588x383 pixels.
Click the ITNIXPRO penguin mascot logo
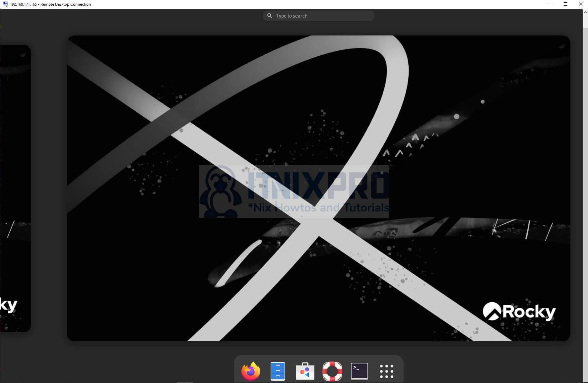coord(220,192)
